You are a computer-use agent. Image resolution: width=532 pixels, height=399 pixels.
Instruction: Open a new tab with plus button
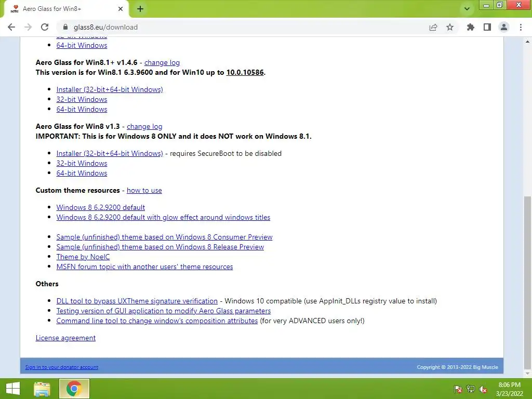tap(140, 9)
